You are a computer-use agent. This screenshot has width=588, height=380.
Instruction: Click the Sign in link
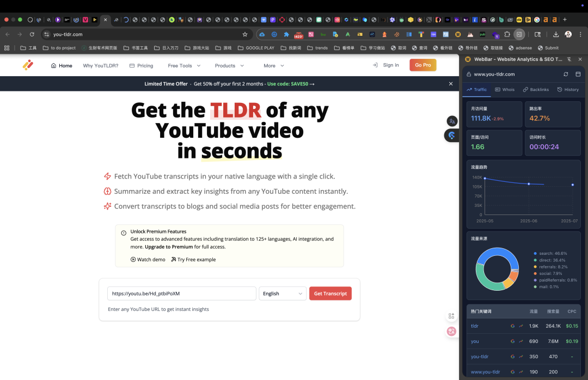pos(386,65)
